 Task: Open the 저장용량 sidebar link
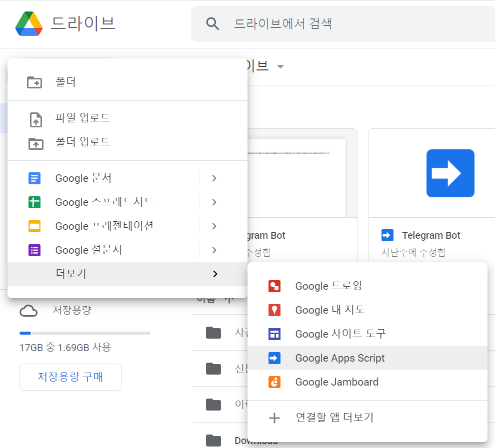(x=72, y=310)
